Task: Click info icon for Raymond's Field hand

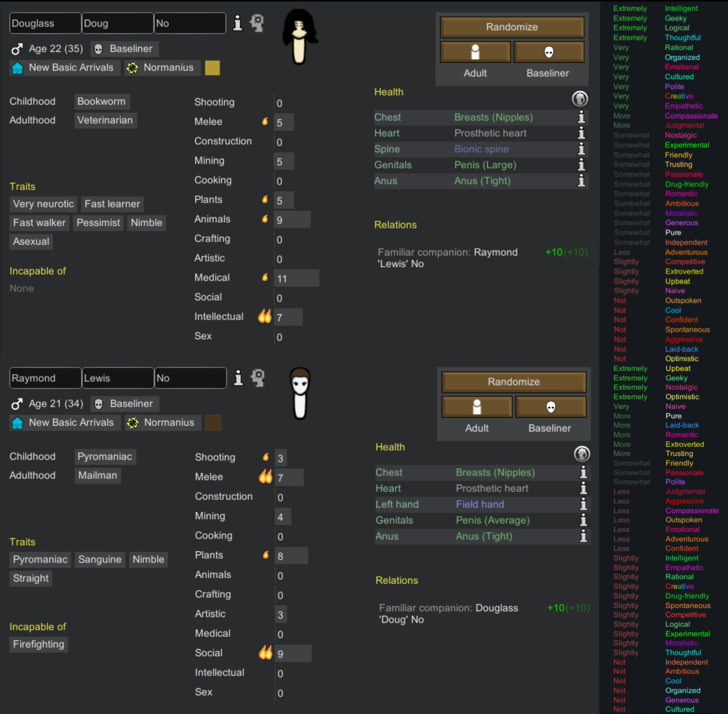Action: tap(583, 504)
